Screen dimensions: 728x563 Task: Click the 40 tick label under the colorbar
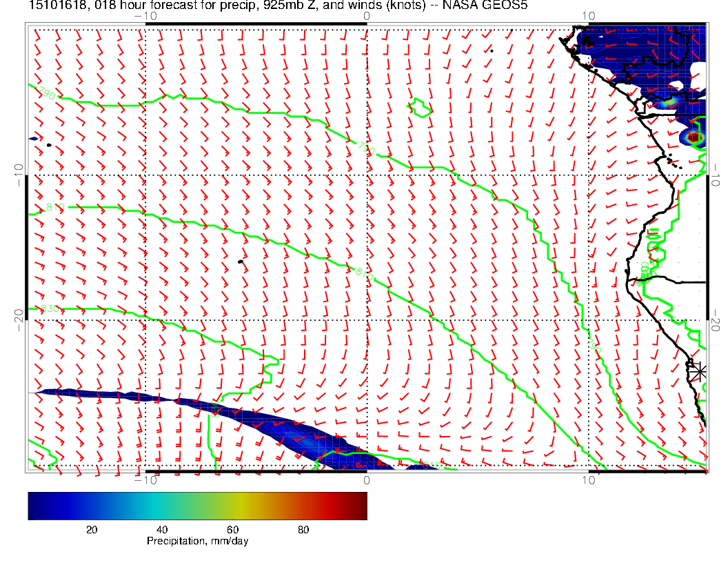tap(162, 529)
